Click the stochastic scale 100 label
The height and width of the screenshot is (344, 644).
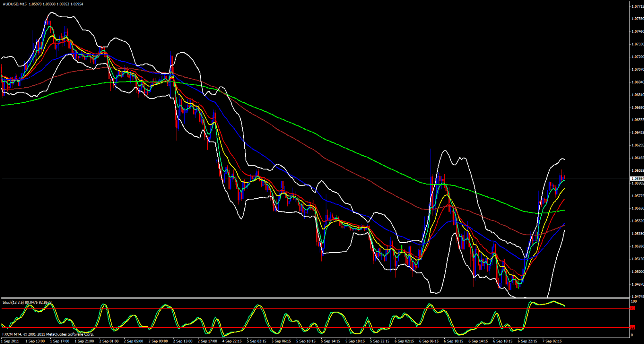(x=634, y=301)
